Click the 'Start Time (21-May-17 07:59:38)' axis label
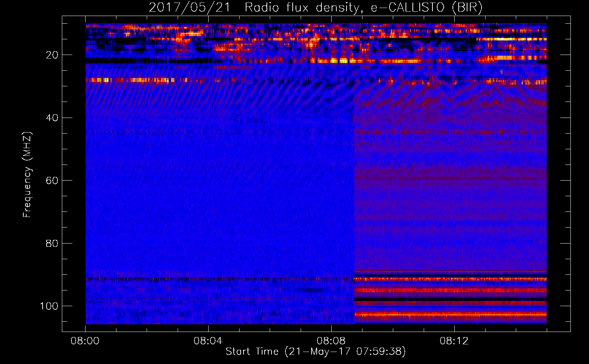Viewport: 589px width, 364px height. tap(316, 352)
